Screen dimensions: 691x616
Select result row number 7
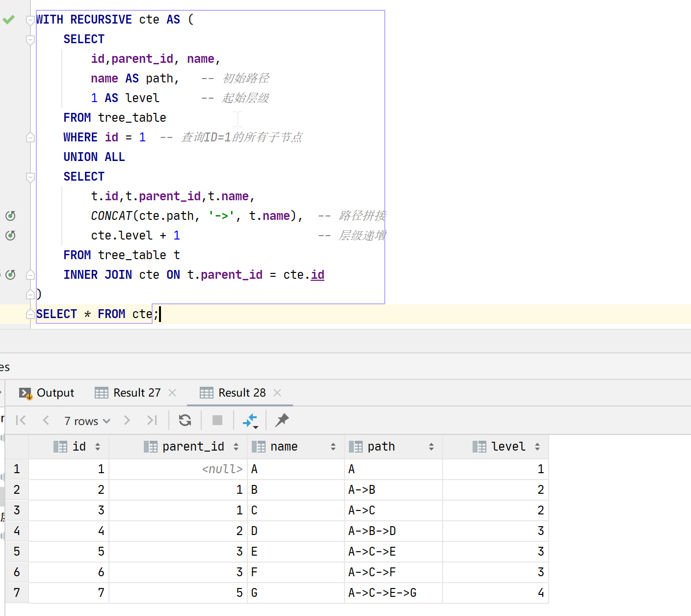(x=17, y=593)
